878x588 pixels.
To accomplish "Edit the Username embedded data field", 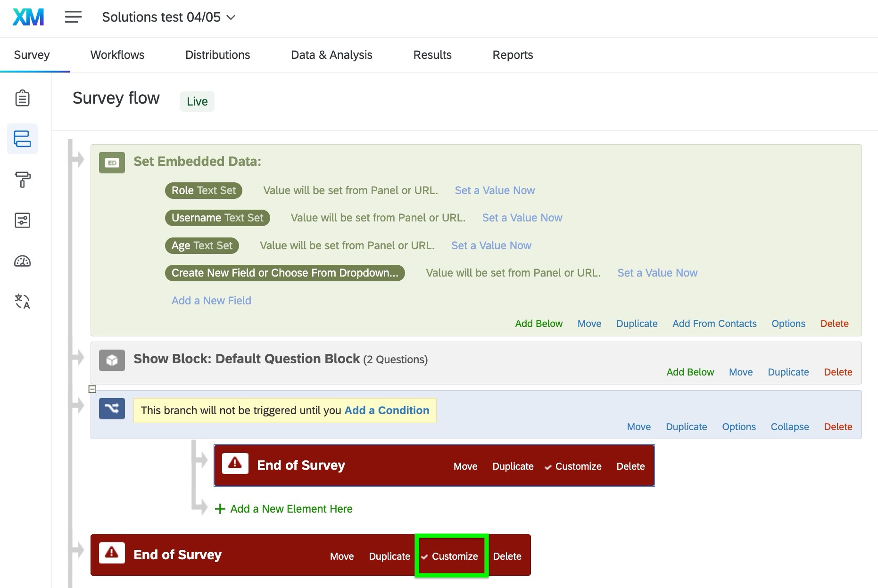I will click(x=217, y=218).
